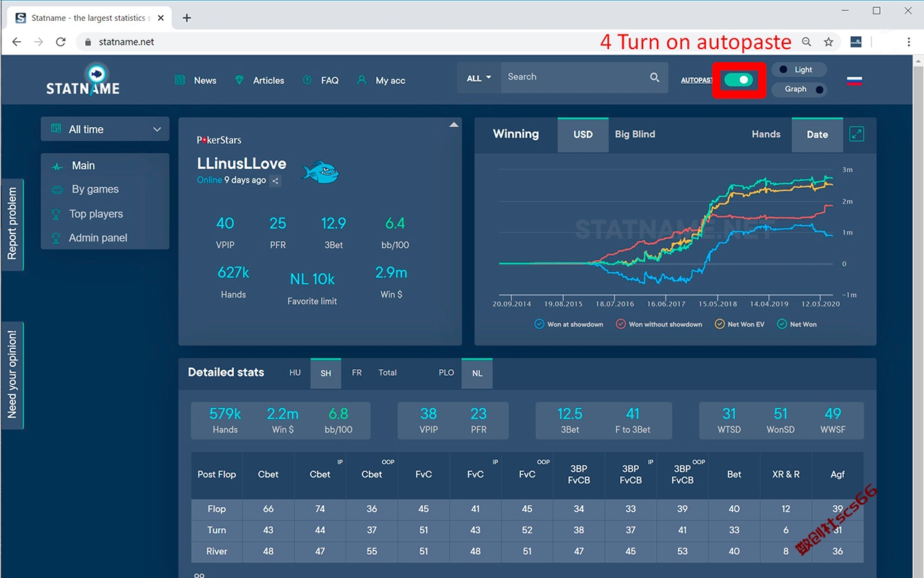Bookmark this page with the star icon

tap(829, 42)
